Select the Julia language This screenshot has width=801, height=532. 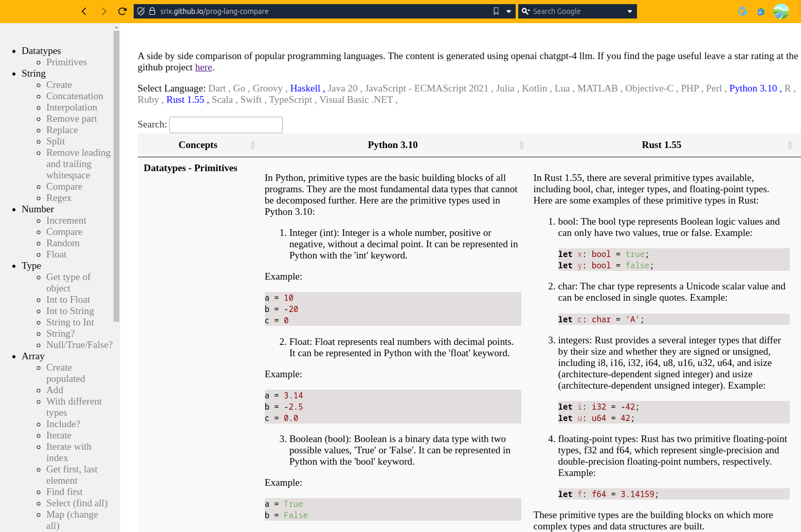click(x=505, y=88)
